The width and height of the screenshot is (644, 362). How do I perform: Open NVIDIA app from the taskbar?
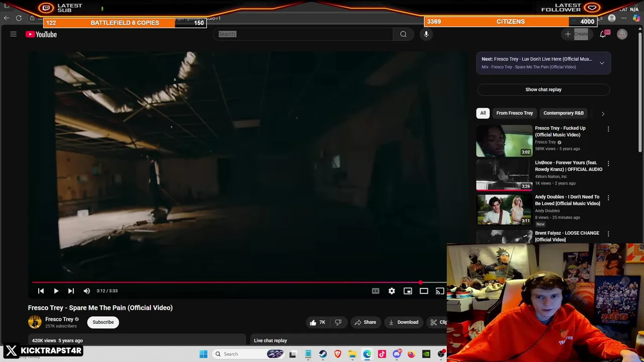click(426, 354)
